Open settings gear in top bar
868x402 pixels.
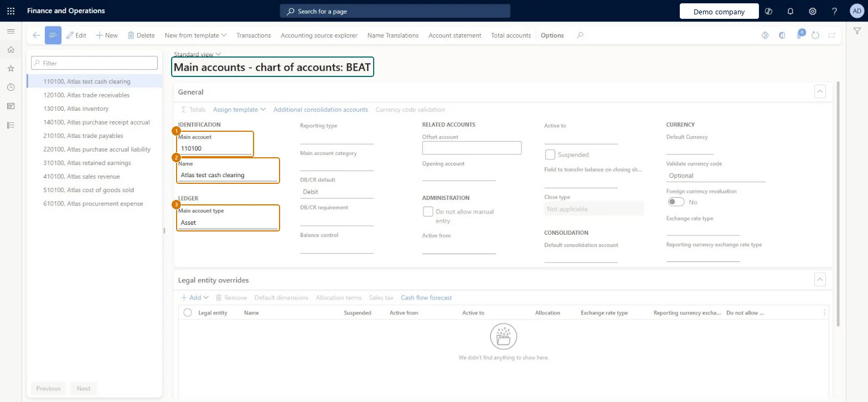coord(813,11)
